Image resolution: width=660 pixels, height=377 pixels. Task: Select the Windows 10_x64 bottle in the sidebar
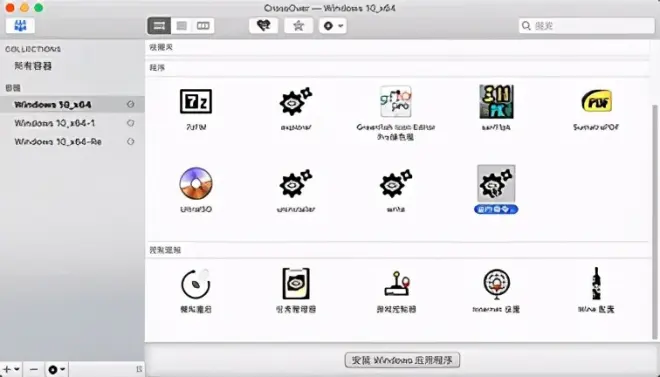[x=72, y=104]
